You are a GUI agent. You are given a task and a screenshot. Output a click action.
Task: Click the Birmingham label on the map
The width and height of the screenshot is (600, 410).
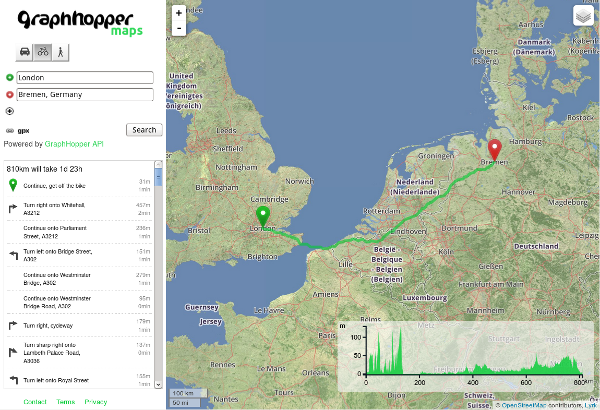coord(217,188)
